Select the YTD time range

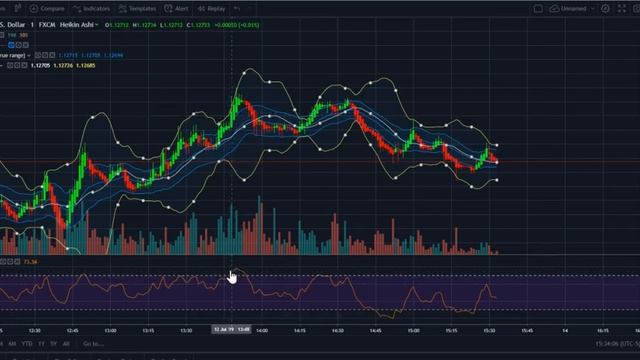[x=27, y=344]
